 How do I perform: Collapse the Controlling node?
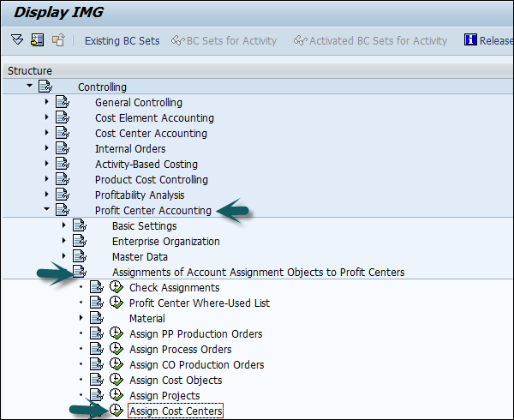pos(30,87)
